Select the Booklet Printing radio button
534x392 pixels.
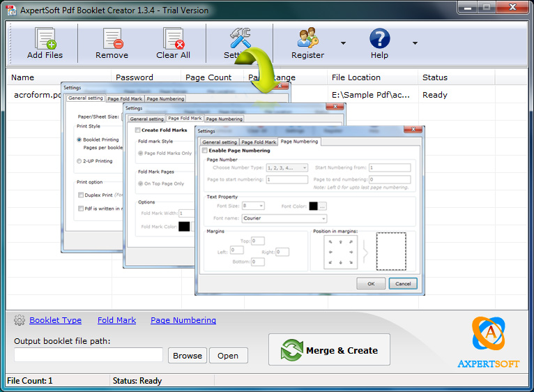pos(79,140)
